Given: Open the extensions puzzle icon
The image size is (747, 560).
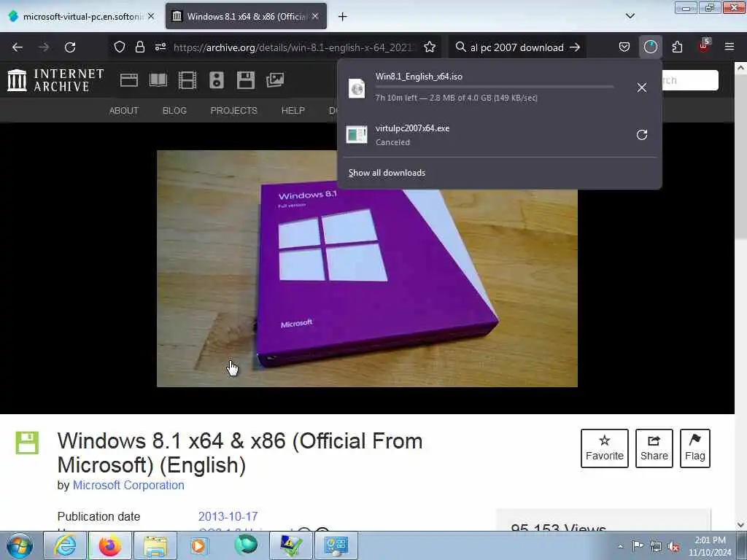Looking at the screenshot, I should coord(677,47).
